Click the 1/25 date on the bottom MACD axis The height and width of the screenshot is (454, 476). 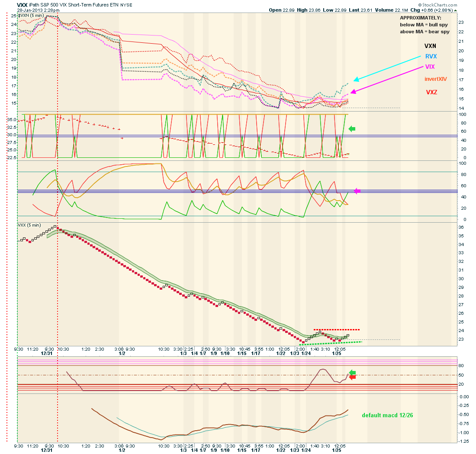[x=336, y=451]
